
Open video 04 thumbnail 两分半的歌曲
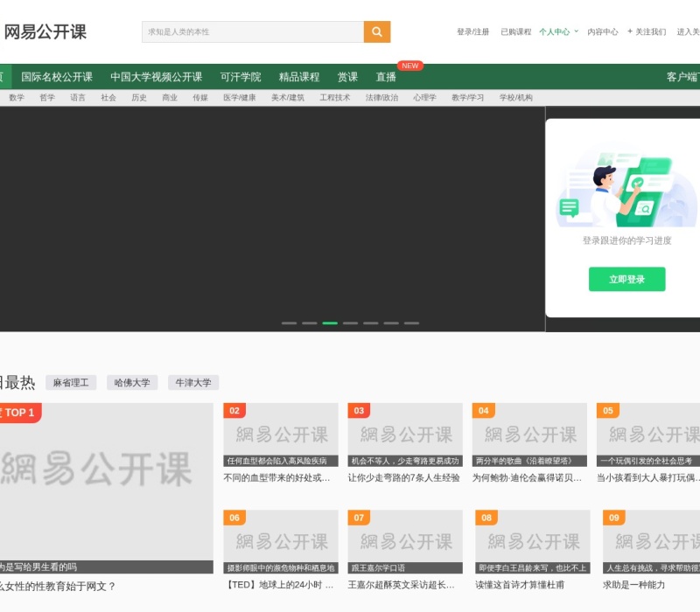pyautogui.click(x=529, y=435)
